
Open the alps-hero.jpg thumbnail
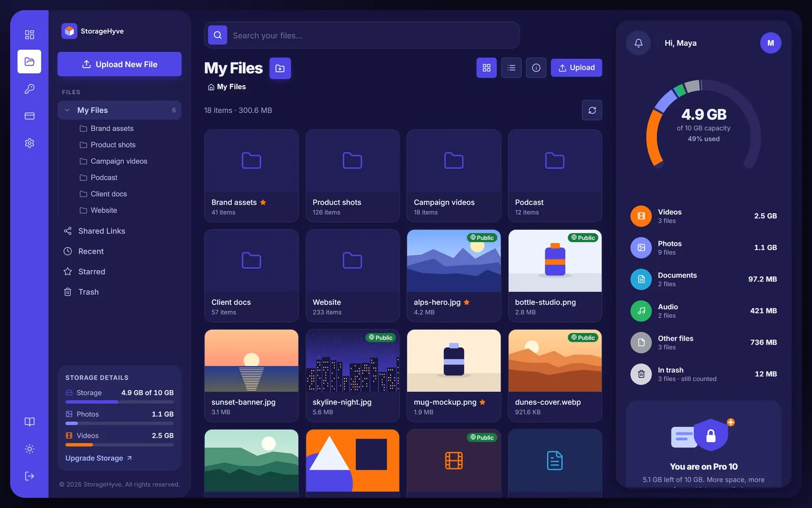point(454,261)
